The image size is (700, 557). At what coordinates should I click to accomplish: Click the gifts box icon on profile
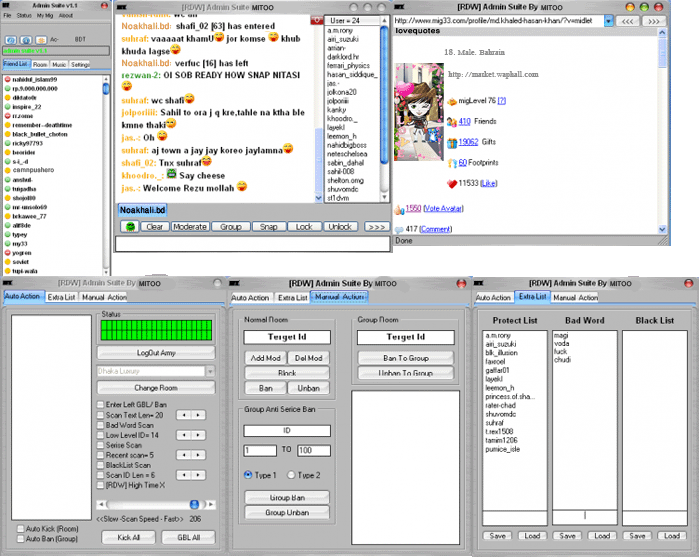pyautogui.click(x=451, y=142)
